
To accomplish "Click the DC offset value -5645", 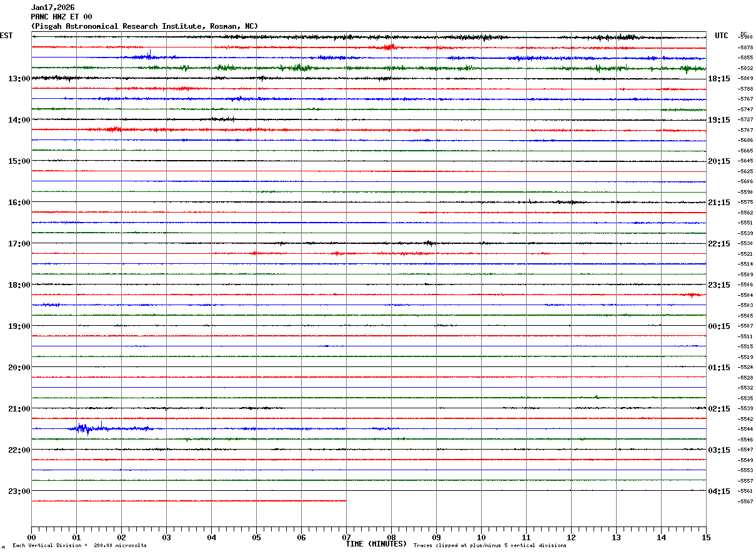I will click(x=745, y=161).
